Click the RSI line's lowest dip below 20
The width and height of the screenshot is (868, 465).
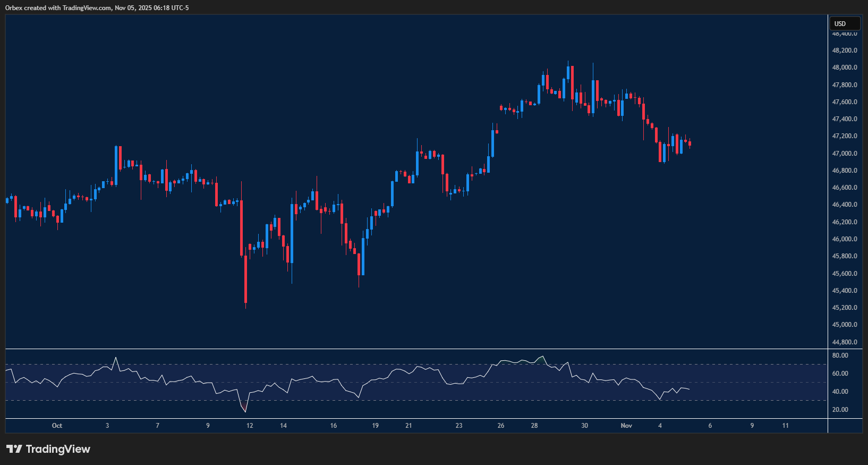(245, 411)
